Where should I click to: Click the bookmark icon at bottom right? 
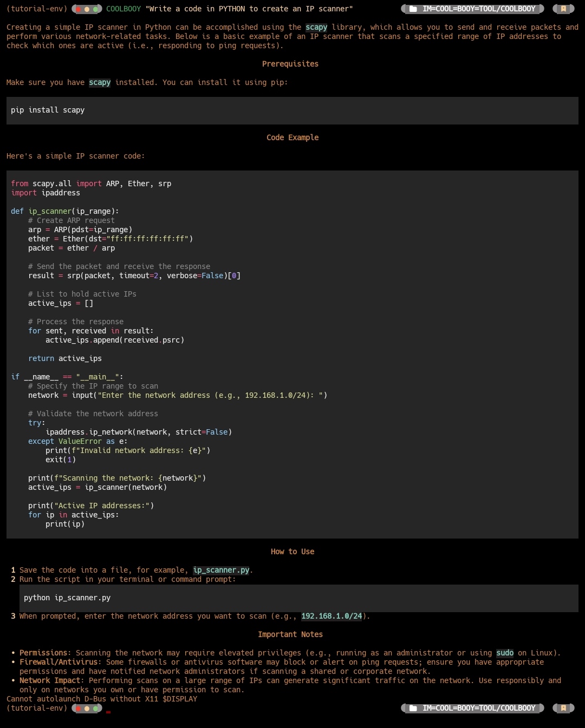point(563,708)
